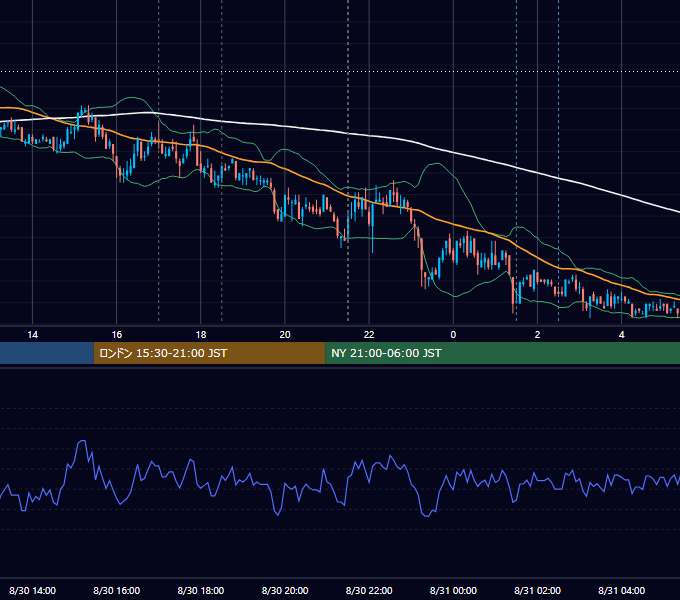Click the 2 hour axis label
This screenshot has height=600, width=680.
(537, 335)
